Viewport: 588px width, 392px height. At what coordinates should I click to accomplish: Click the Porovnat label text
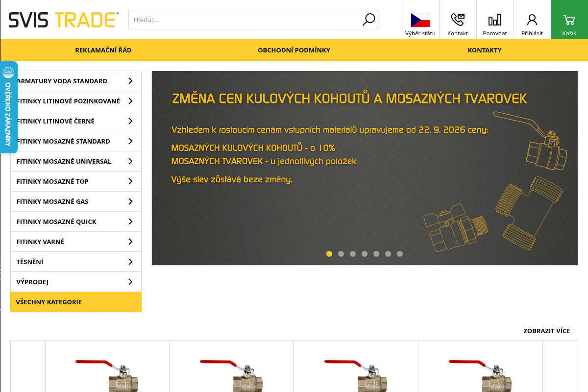point(495,33)
